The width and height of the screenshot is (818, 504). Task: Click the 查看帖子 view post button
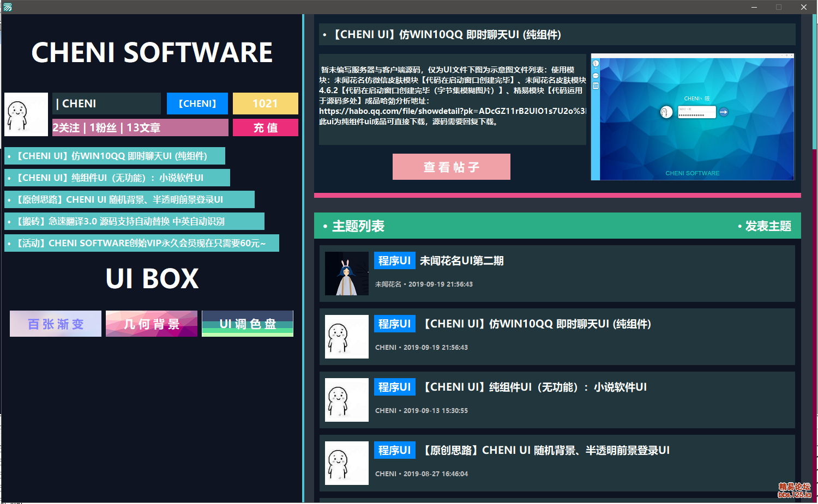(x=452, y=167)
